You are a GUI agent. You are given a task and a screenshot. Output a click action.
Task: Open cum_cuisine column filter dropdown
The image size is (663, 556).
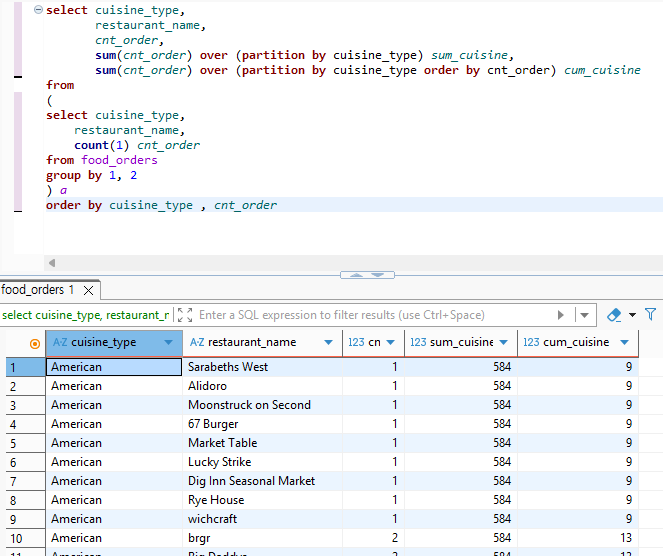tap(625, 342)
